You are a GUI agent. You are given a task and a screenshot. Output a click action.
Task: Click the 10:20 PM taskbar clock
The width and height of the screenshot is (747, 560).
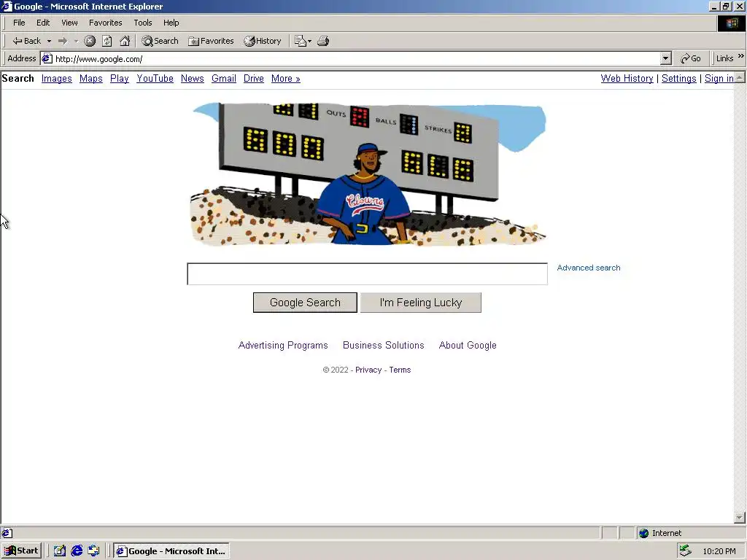coord(719,551)
